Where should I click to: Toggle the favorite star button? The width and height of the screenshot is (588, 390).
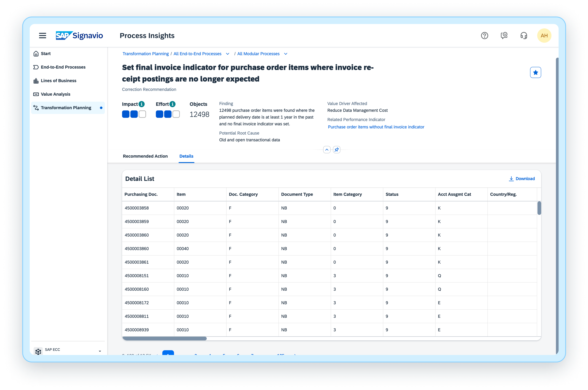pyautogui.click(x=535, y=72)
